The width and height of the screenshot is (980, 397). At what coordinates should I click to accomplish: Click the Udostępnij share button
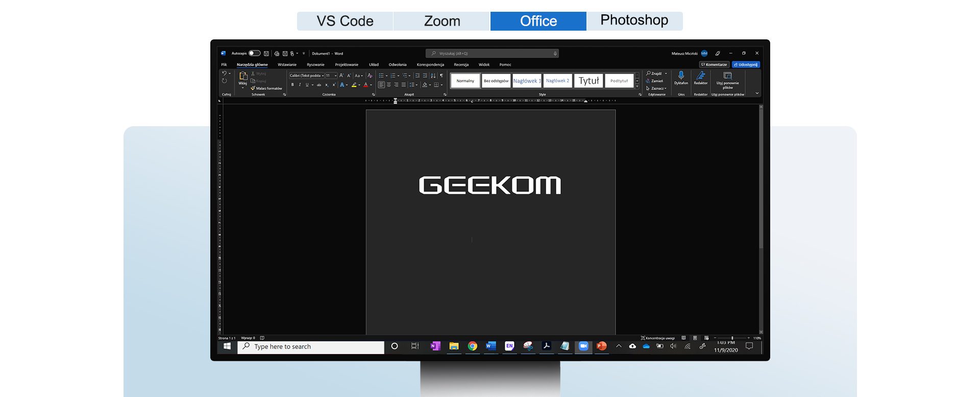click(746, 65)
